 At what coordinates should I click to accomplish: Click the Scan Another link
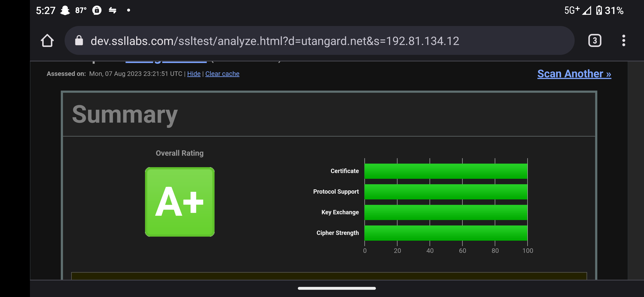tap(574, 74)
